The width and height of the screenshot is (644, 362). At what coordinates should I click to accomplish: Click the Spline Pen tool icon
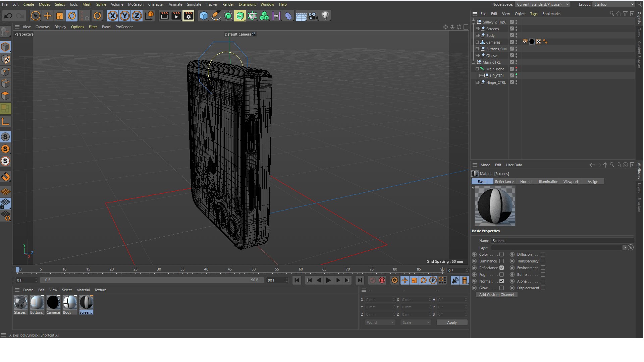tap(216, 16)
